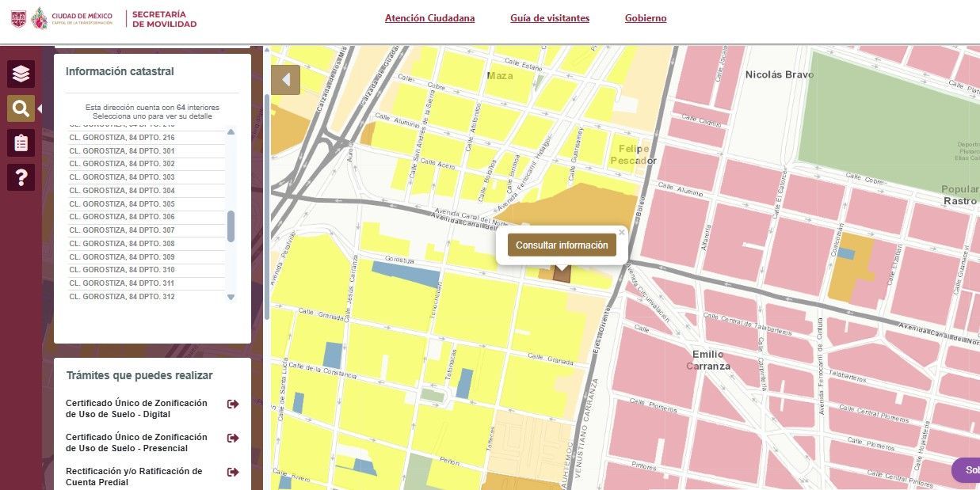Click arrow icon for Certificado Digital trámite
Screen dimensions: 980x490
click(233, 405)
